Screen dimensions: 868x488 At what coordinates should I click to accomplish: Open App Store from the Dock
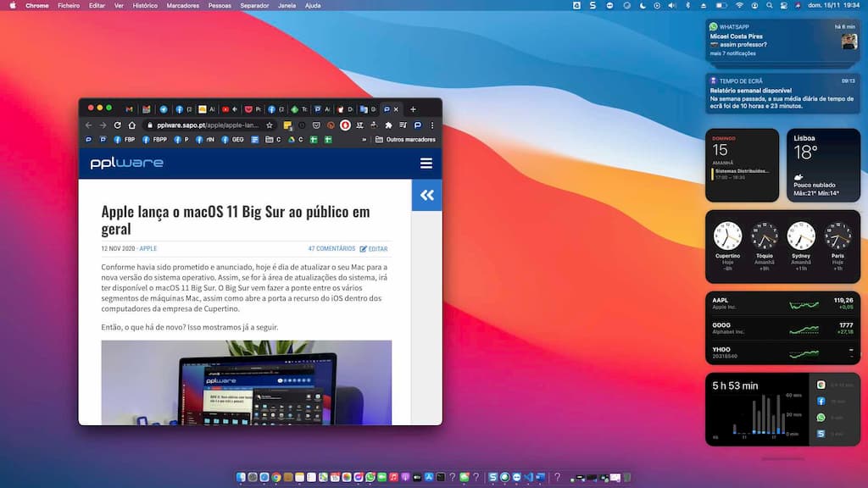tap(430, 477)
